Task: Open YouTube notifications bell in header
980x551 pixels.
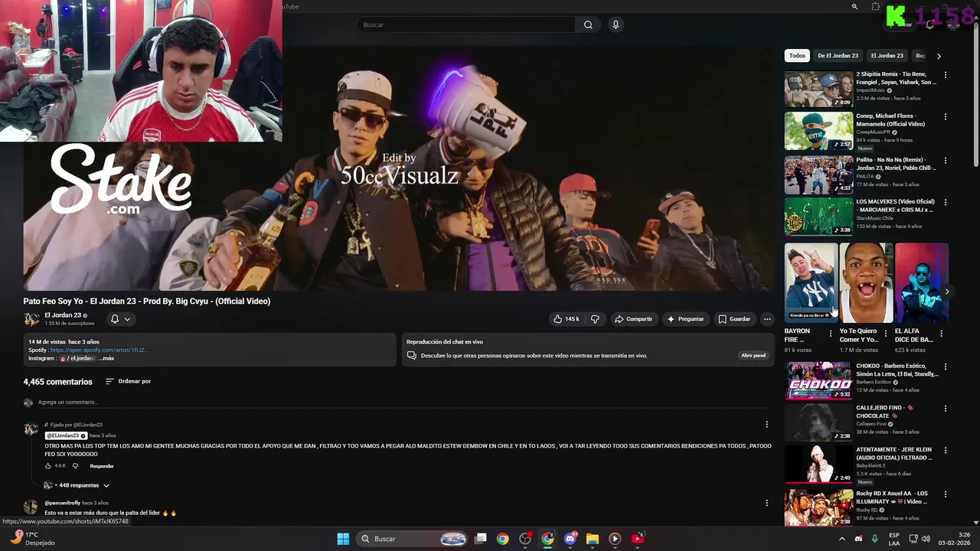Action: [929, 24]
